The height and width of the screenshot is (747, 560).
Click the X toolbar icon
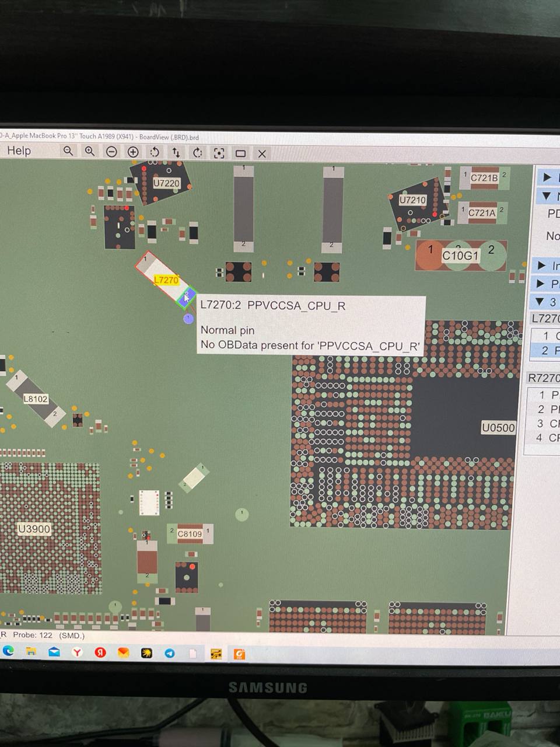[x=262, y=153]
